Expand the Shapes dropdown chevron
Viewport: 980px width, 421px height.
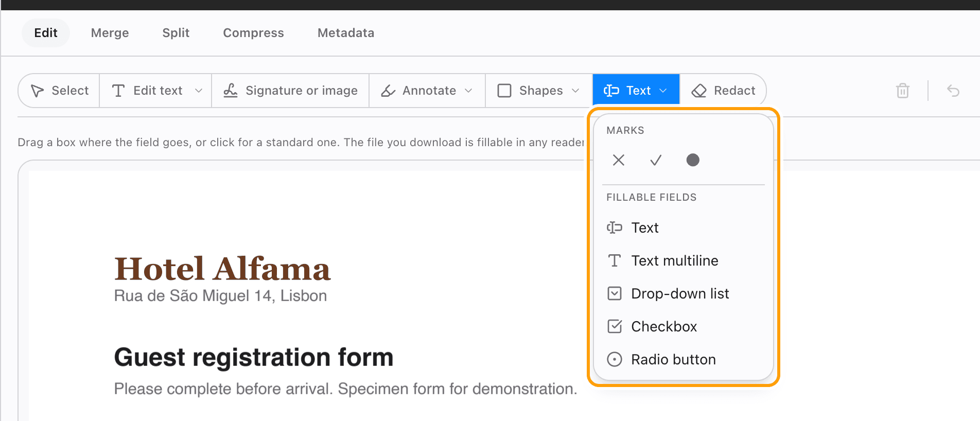pyautogui.click(x=575, y=91)
